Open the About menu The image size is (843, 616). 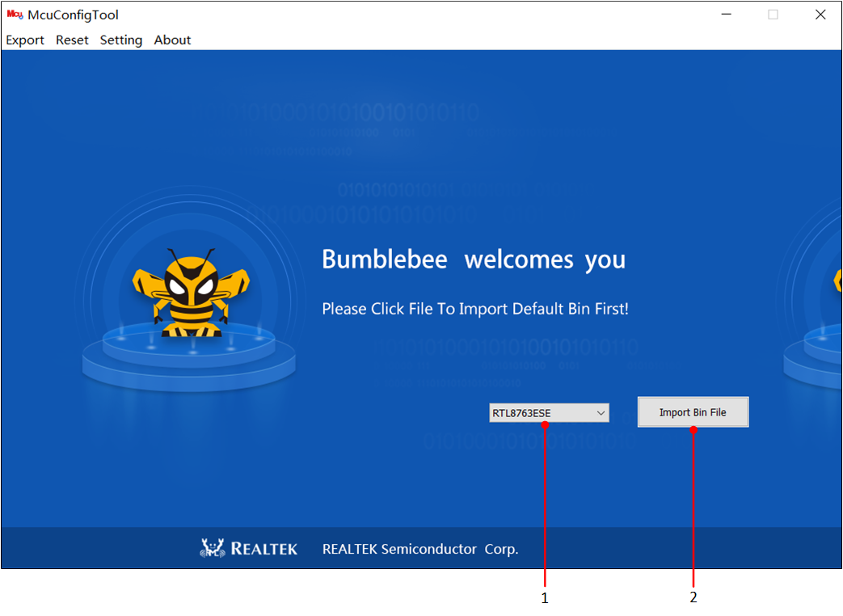pos(172,40)
